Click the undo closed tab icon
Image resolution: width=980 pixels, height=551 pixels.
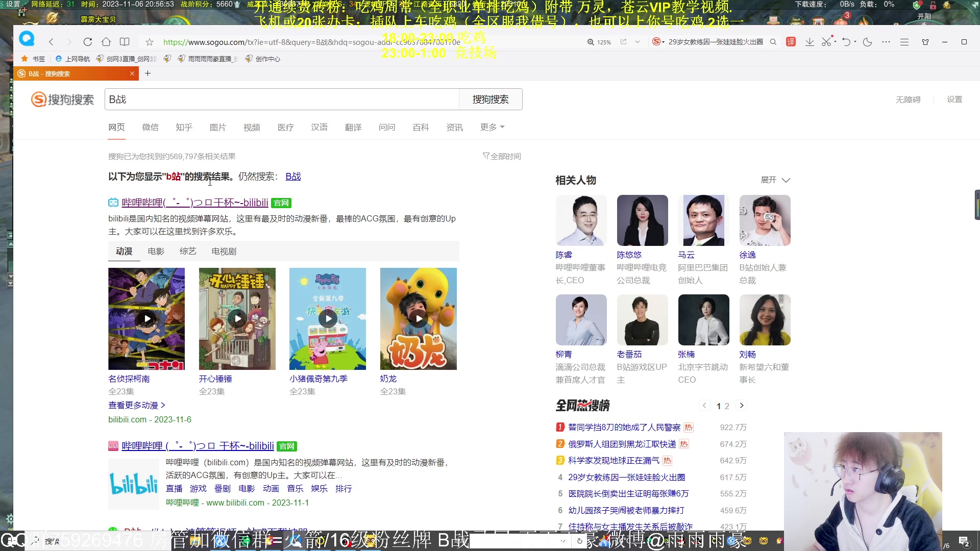[x=846, y=42]
